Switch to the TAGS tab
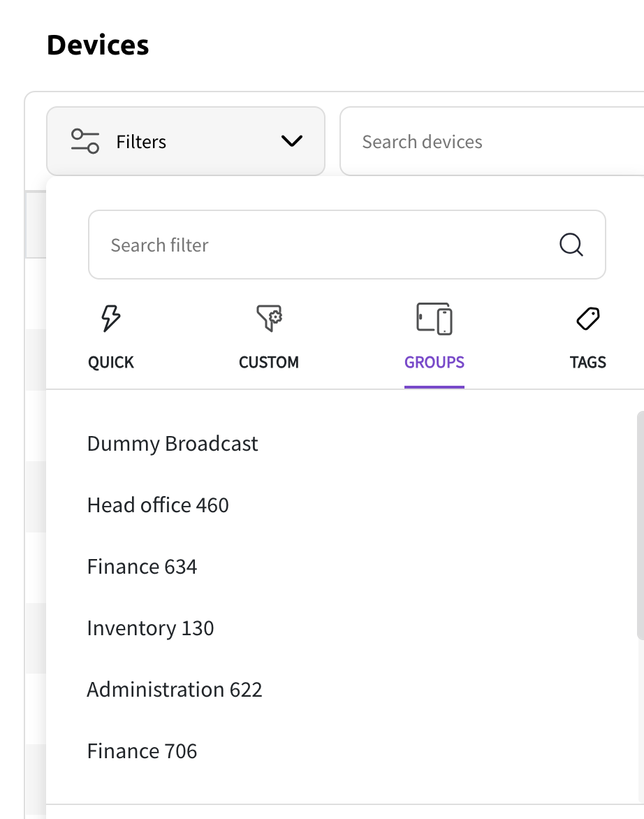The height and width of the screenshot is (819, 644). point(587,362)
